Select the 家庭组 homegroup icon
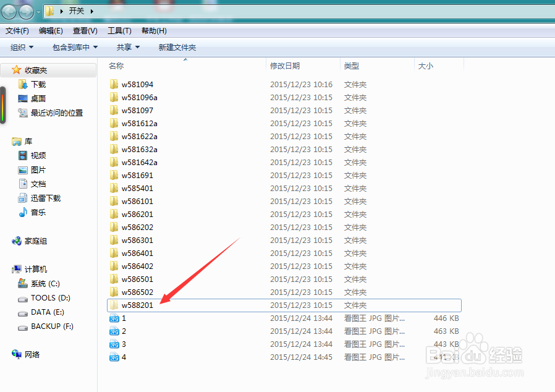Image resolution: width=555 pixels, height=392 pixels. [x=16, y=241]
